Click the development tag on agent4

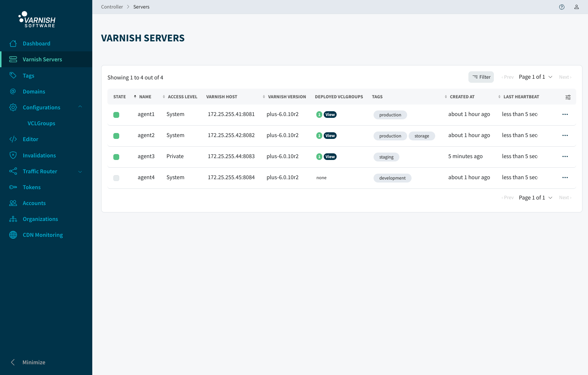(392, 178)
